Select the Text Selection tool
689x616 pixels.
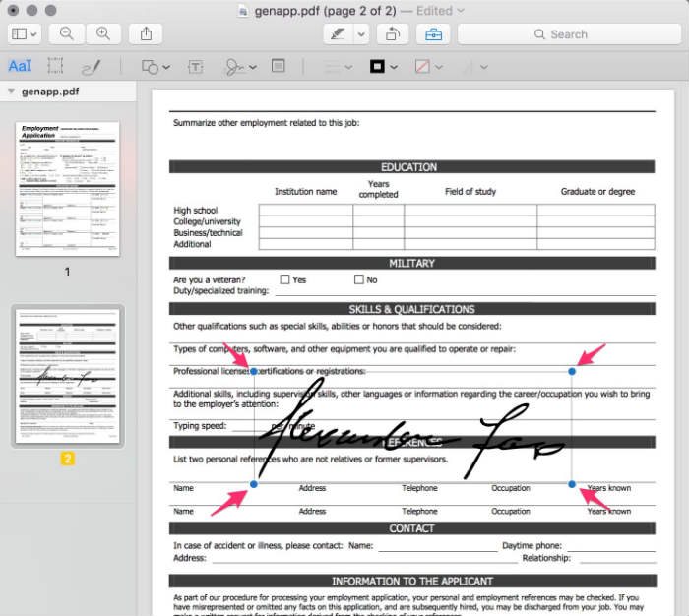[x=20, y=66]
